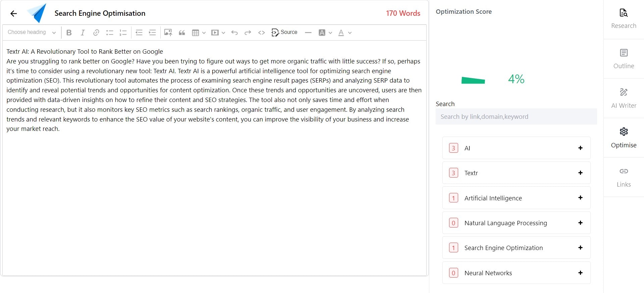Screen dimensions: 644x293
Task: Click the Textr paper plane logo
Action: pyautogui.click(x=37, y=13)
